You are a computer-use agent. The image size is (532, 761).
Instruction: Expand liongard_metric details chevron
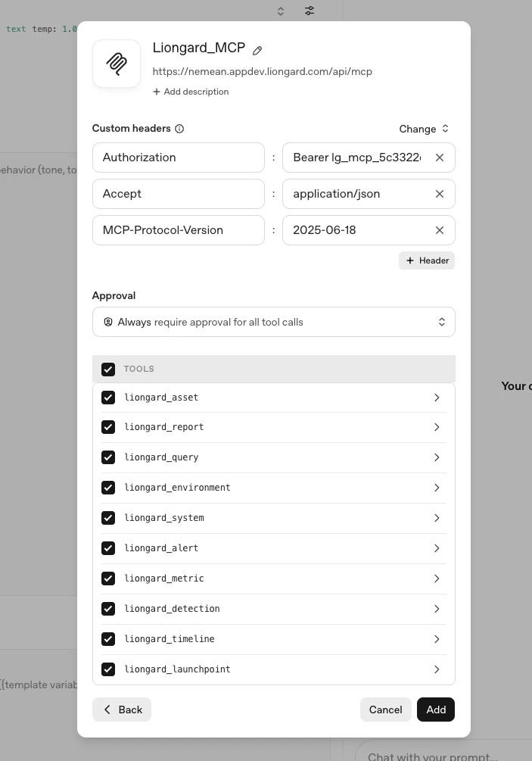[437, 579]
